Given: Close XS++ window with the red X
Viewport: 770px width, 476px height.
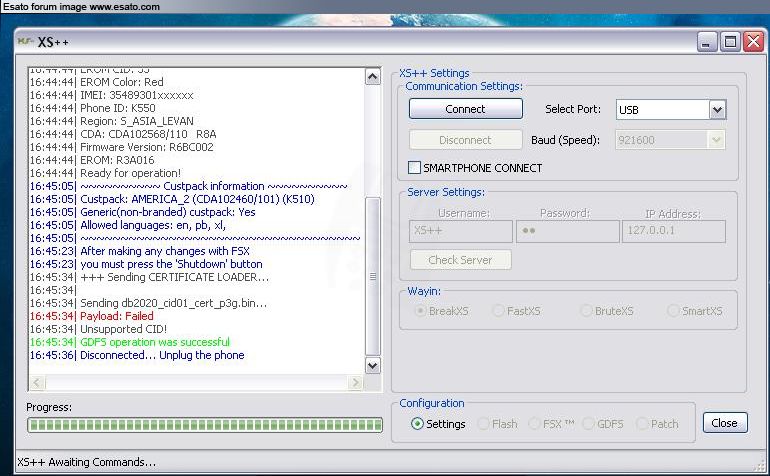Looking at the screenshot, I should click(753, 42).
